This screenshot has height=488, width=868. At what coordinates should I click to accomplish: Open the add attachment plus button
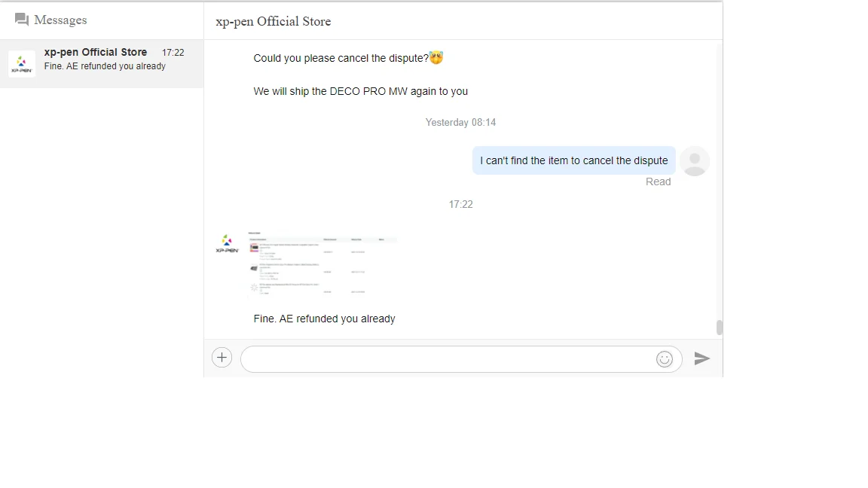(x=222, y=358)
